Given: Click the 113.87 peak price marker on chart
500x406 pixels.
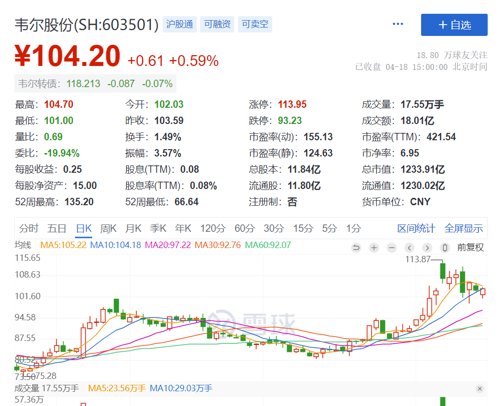Looking at the screenshot, I should pyautogui.click(x=418, y=259).
